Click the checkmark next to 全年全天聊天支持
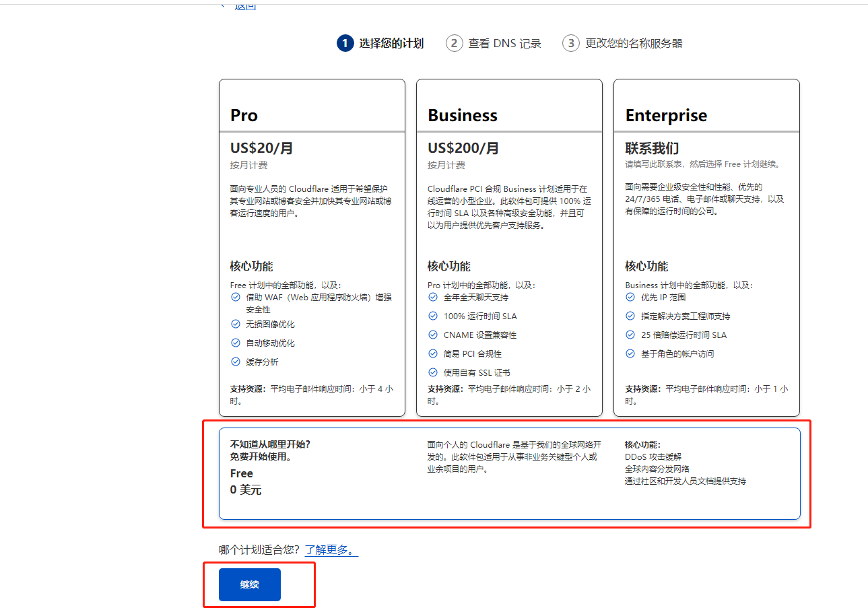Image resolution: width=868 pixels, height=612 pixels. coord(433,297)
